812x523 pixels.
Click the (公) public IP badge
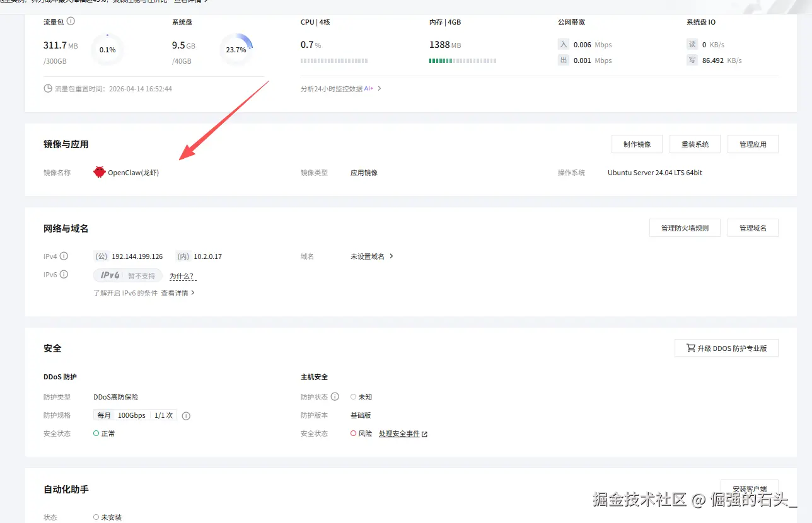(101, 256)
